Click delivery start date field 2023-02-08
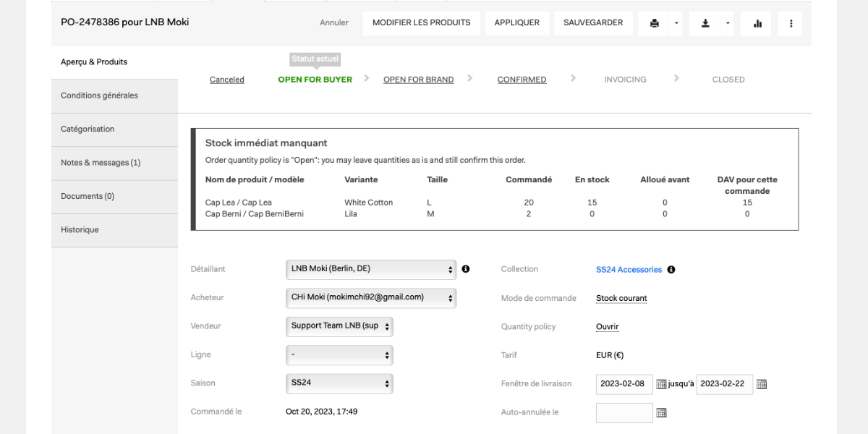Viewport: 868px width, 434px height. point(624,384)
